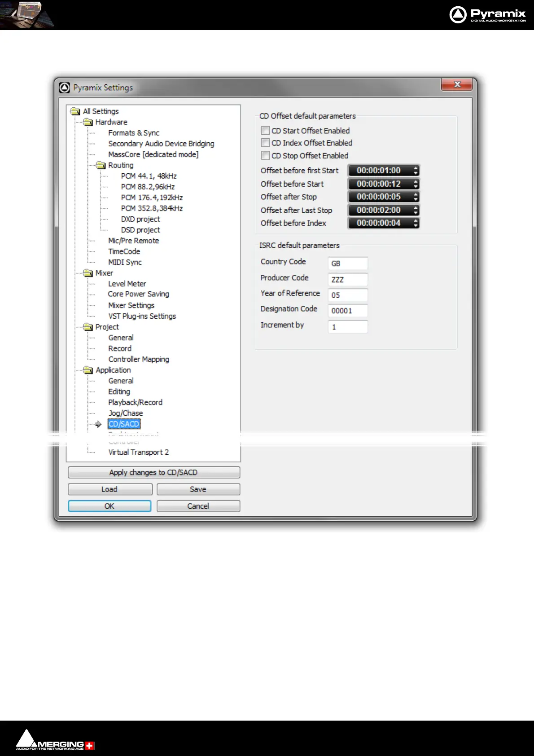Viewport: 534px width, 756px height.
Task: Click the Routing folder icon
Action: coord(101,165)
